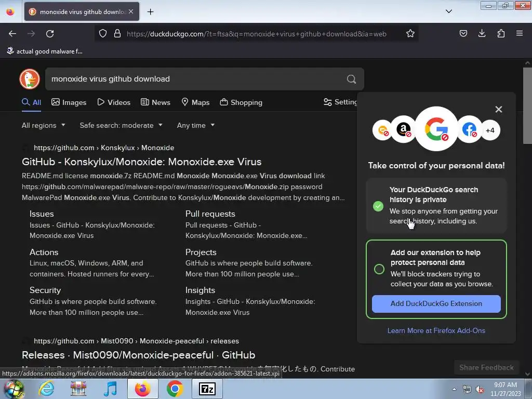Click Firefox icon in taskbar
This screenshot has width=532, height=399.
pos(142,389)
